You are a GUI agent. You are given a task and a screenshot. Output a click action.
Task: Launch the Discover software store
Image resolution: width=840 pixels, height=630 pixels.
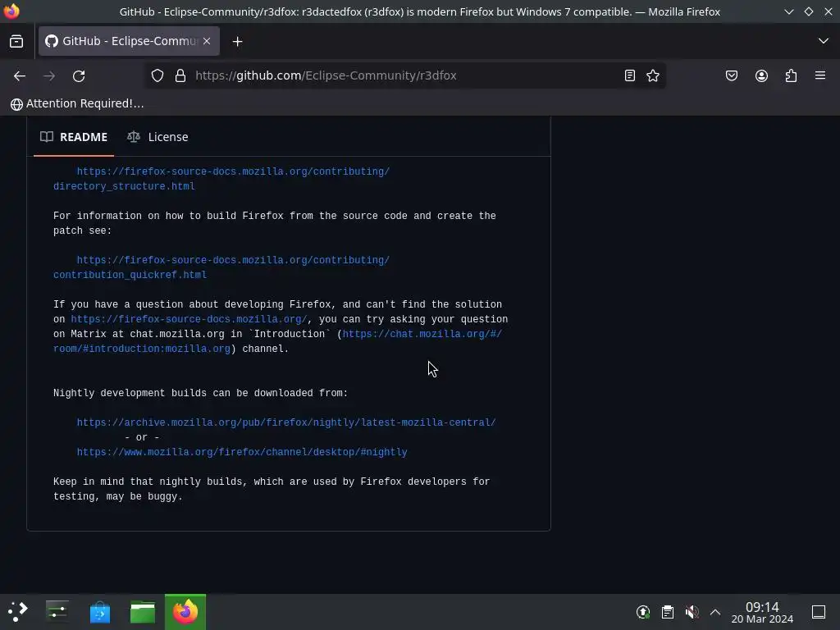tap(99, 612)
